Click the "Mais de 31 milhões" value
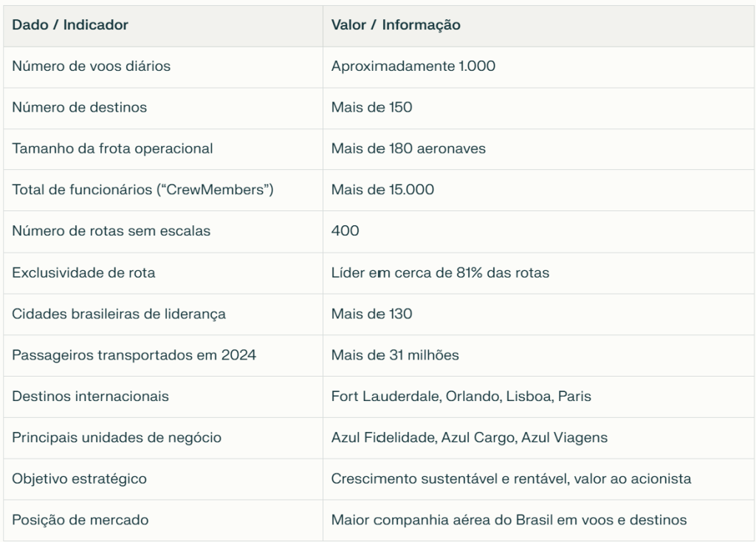Viewport: 756px width, 542px height. pos(395,355)
